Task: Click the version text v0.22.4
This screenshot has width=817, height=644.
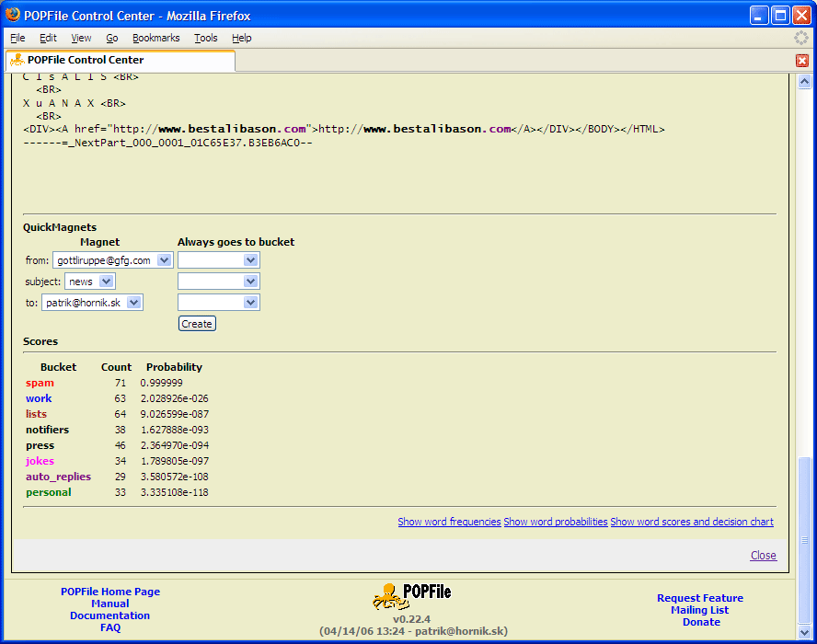Action: 411,619
